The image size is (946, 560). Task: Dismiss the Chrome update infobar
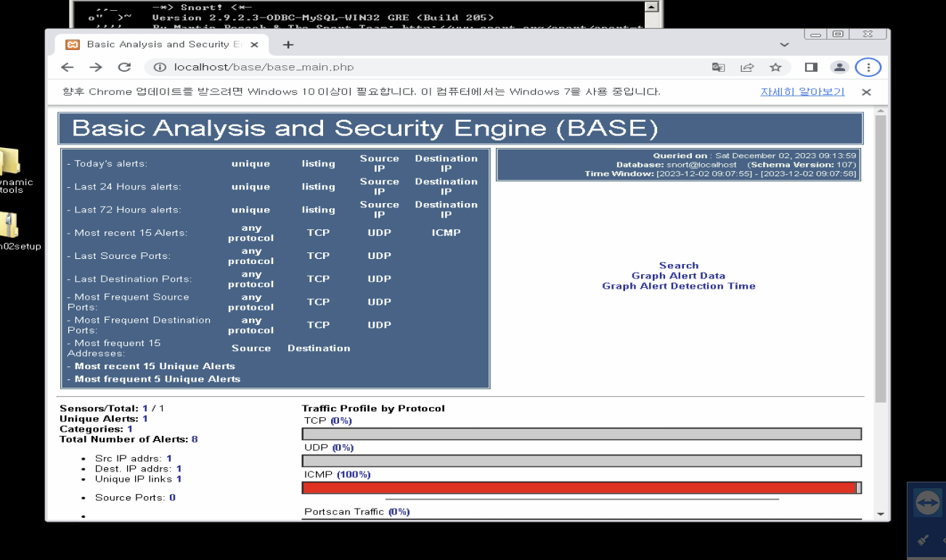pos(866,92)
